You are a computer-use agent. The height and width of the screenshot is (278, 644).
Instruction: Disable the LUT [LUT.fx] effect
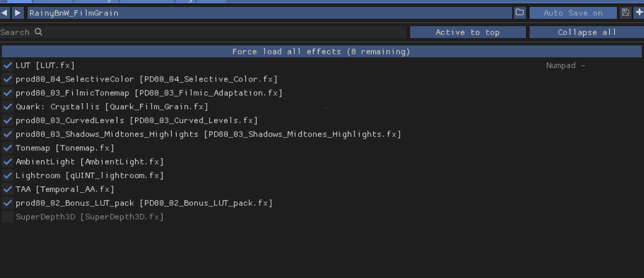[7, 66]
